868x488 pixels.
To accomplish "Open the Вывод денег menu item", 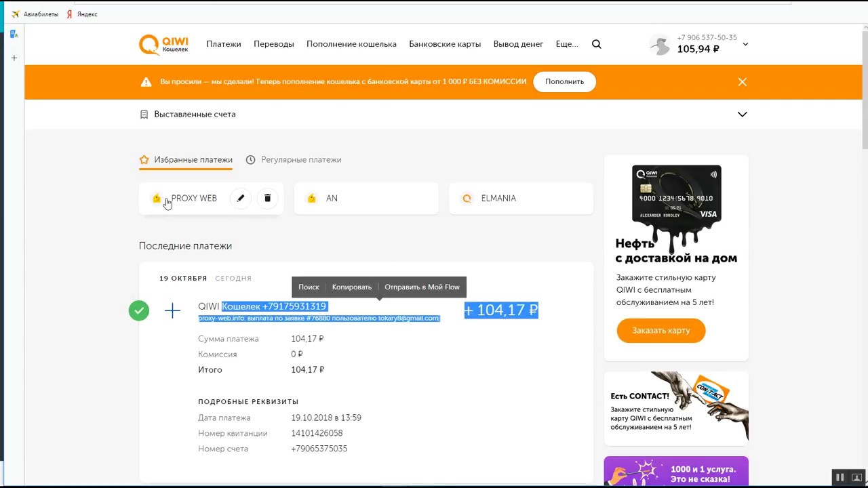I will [x=518, y=44].
